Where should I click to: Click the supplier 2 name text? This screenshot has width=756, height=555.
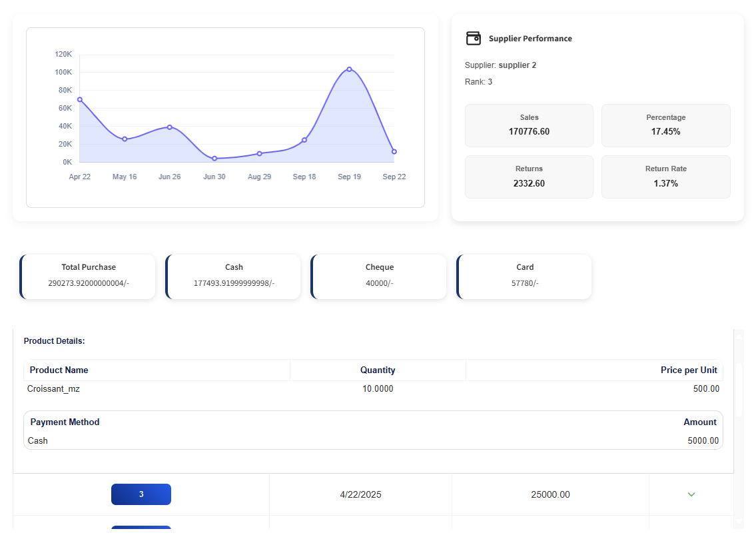(518, 65)
